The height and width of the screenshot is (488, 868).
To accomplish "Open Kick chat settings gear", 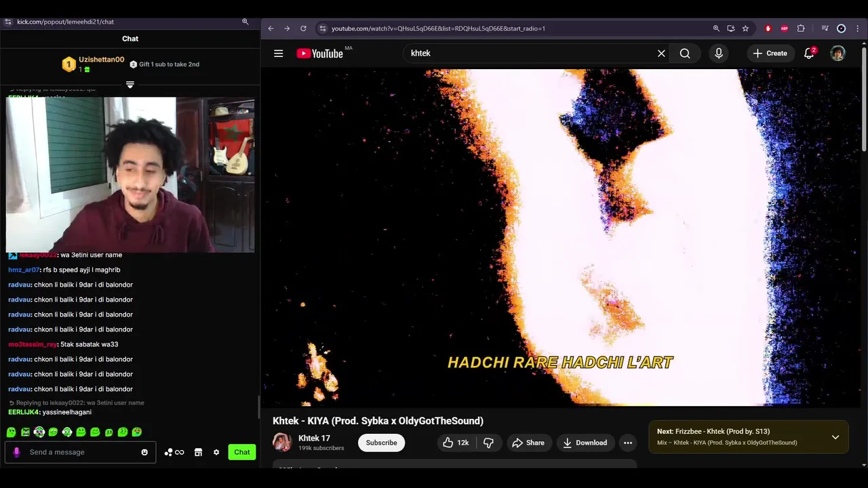I will [x=216, y=452].
